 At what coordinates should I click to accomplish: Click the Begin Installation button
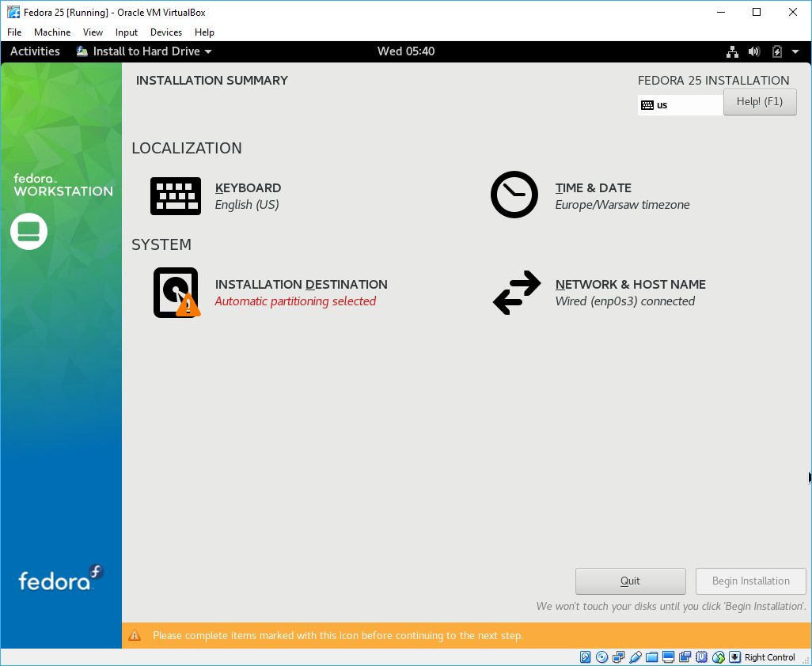(x=751, y=581)
